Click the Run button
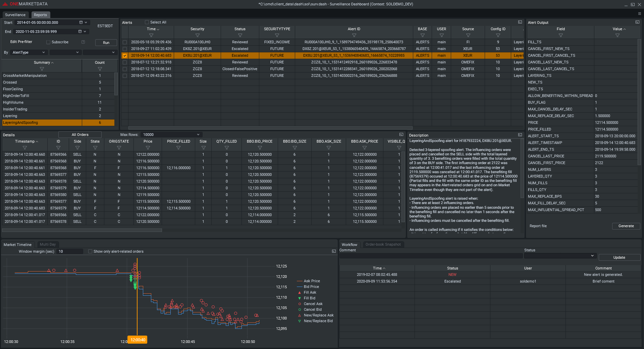 [106, 43]
